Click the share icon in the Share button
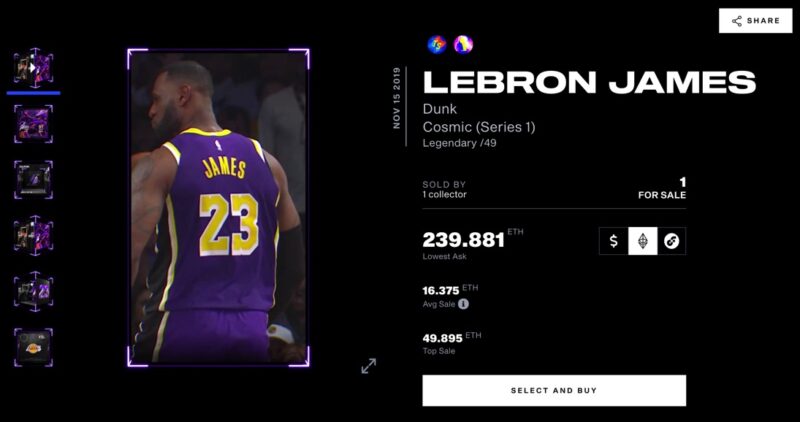800x422 pixels. [x=737, y=21]
